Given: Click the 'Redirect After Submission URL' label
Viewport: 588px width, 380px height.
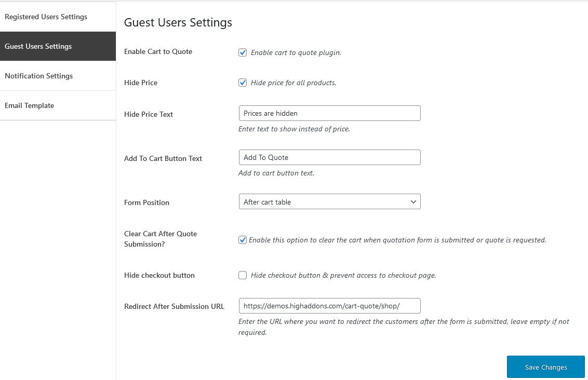Looking at the screenshot, I should [x=175, y=306].
